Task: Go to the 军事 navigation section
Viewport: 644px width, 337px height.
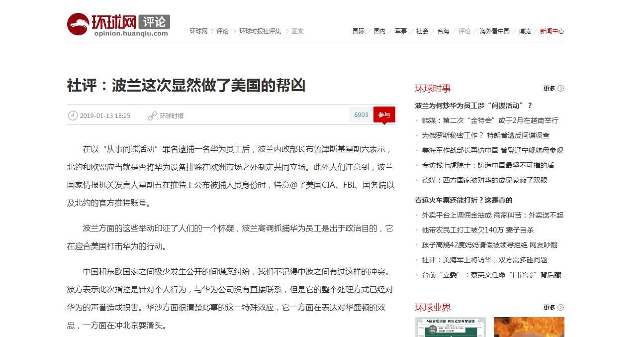Action: pyautogui.click(x=401, y=31)
